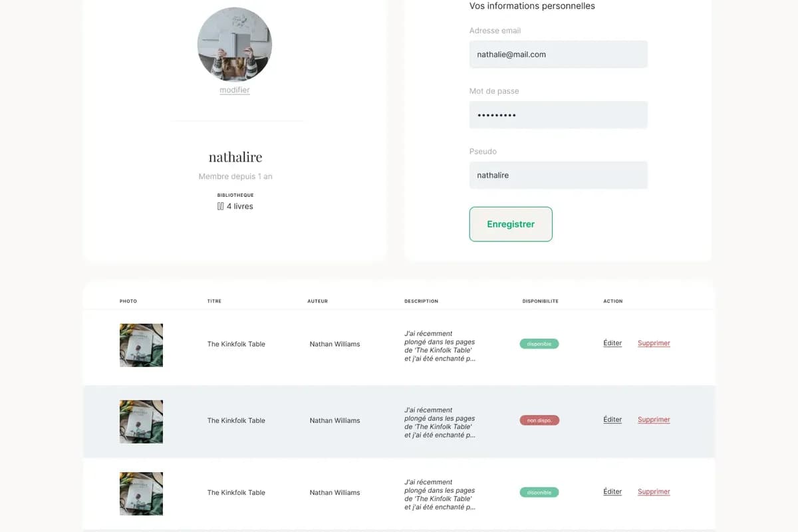Click Supprimer in the third row
798x532 pixels.
click(x=654, y=491)
